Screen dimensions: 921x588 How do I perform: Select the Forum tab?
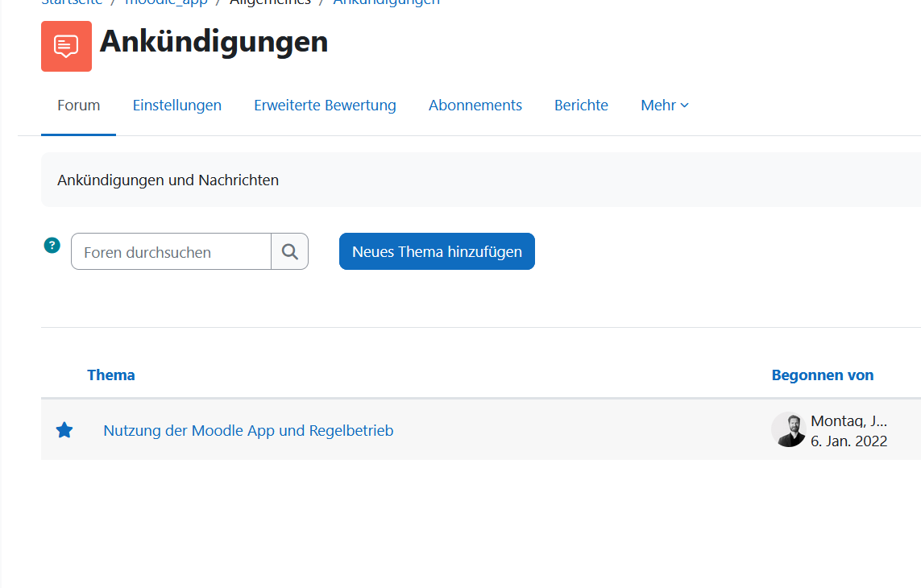click(78, 106)
